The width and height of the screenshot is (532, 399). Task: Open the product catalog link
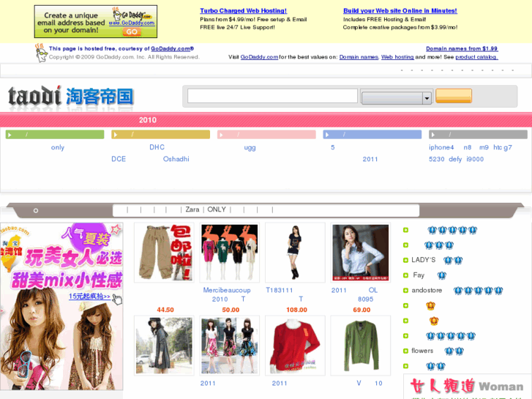coord(476,57)
